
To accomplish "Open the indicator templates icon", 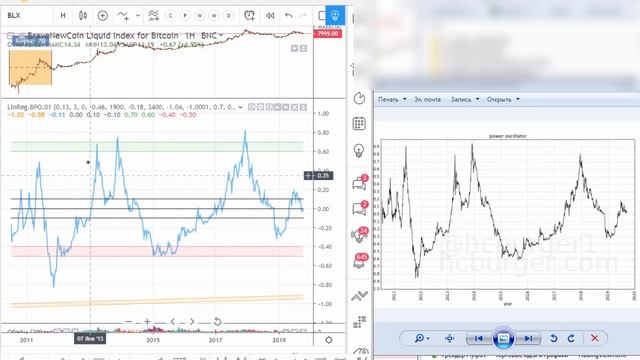I will (x=153, y=16).
